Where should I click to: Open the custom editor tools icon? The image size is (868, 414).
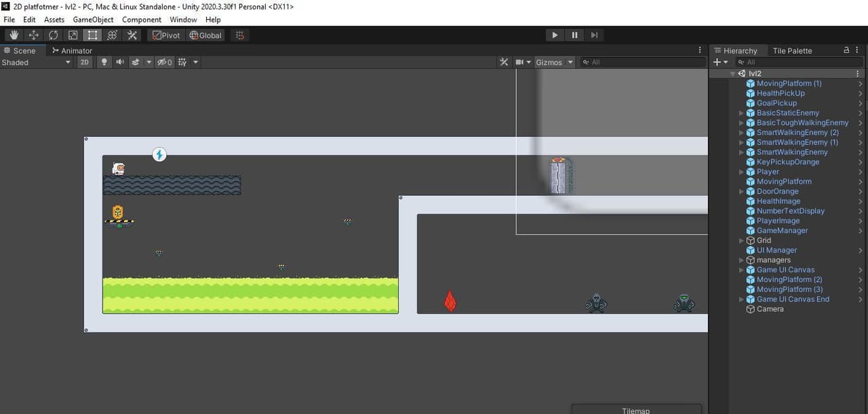pyautogui.click(x=132, y=35)
